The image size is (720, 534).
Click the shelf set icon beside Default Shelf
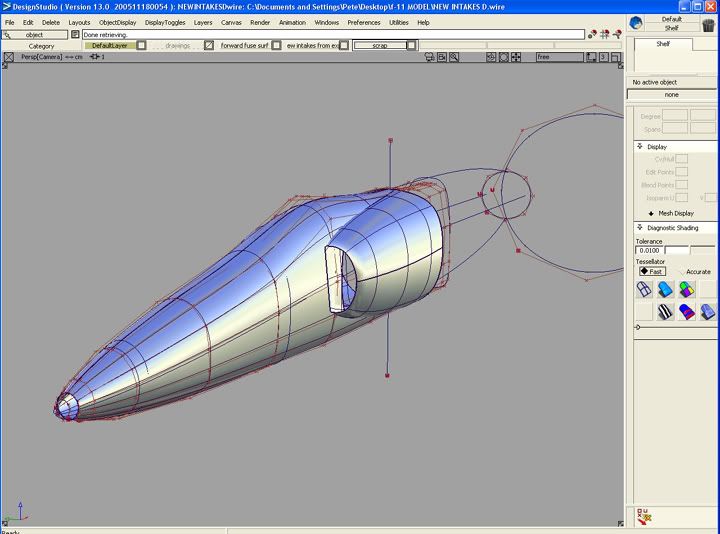637,24
